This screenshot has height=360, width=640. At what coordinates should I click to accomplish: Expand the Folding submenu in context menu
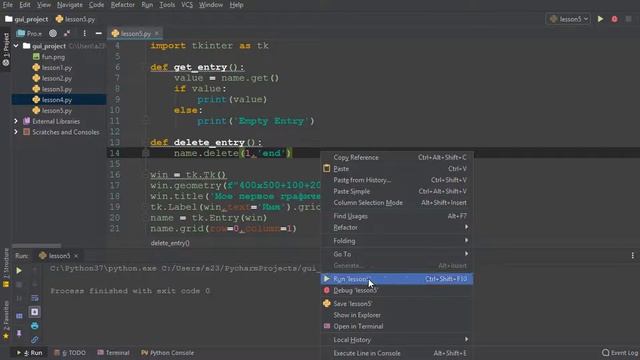397,241
